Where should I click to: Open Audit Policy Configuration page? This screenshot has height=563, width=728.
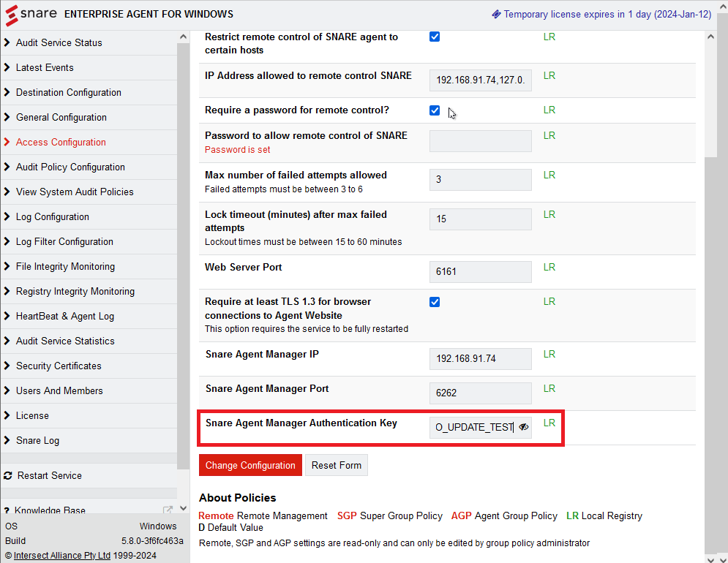(70, 167)
